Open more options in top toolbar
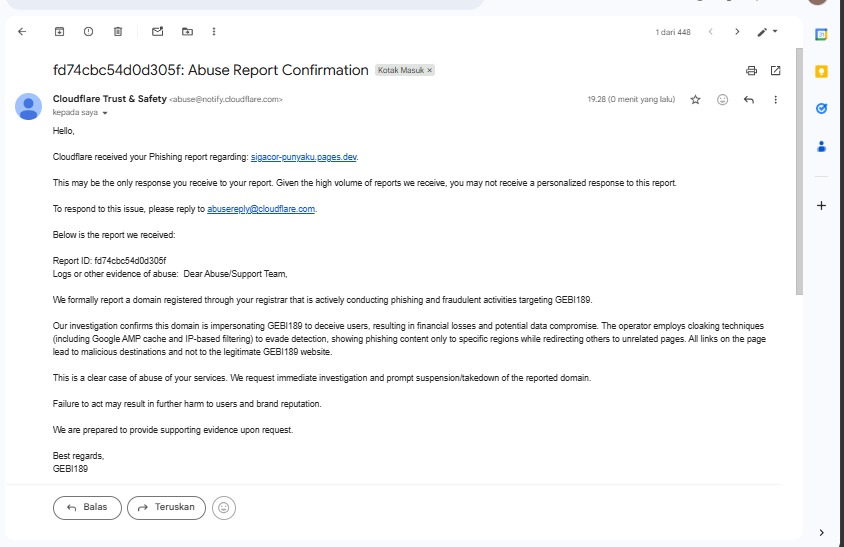 coord(214,32)
